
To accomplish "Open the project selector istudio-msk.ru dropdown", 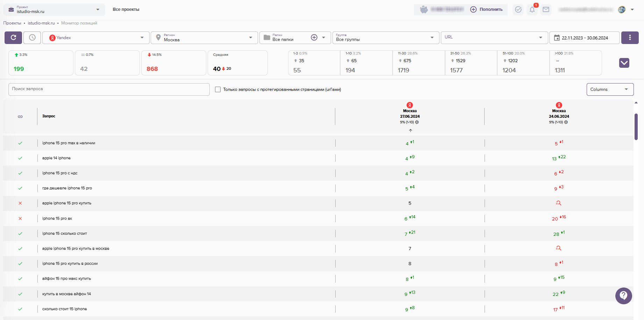I will click(54, 9).
